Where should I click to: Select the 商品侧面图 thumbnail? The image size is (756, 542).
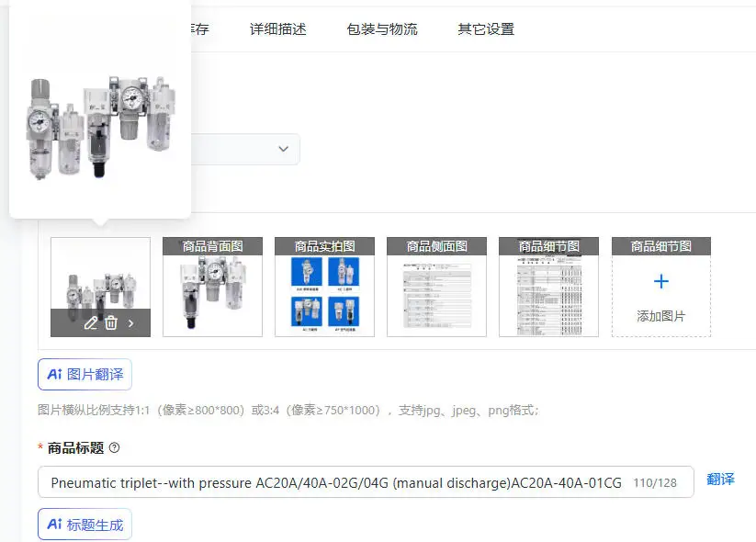tap(436, 287)
